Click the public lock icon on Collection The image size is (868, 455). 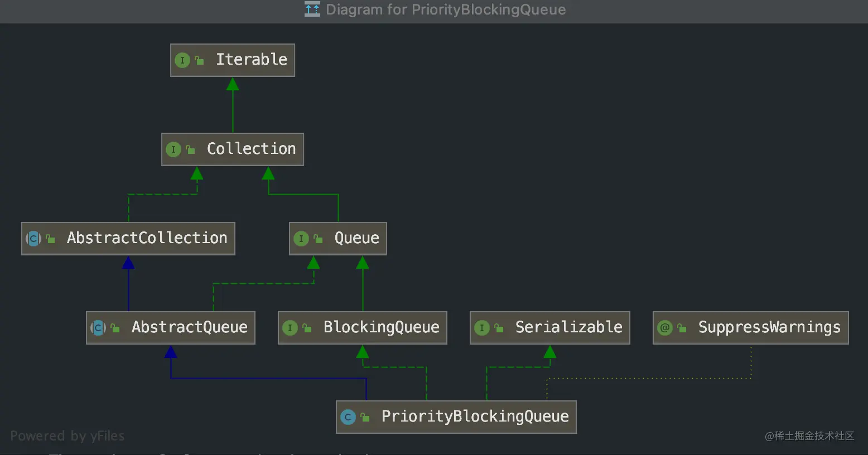[190, 149]
